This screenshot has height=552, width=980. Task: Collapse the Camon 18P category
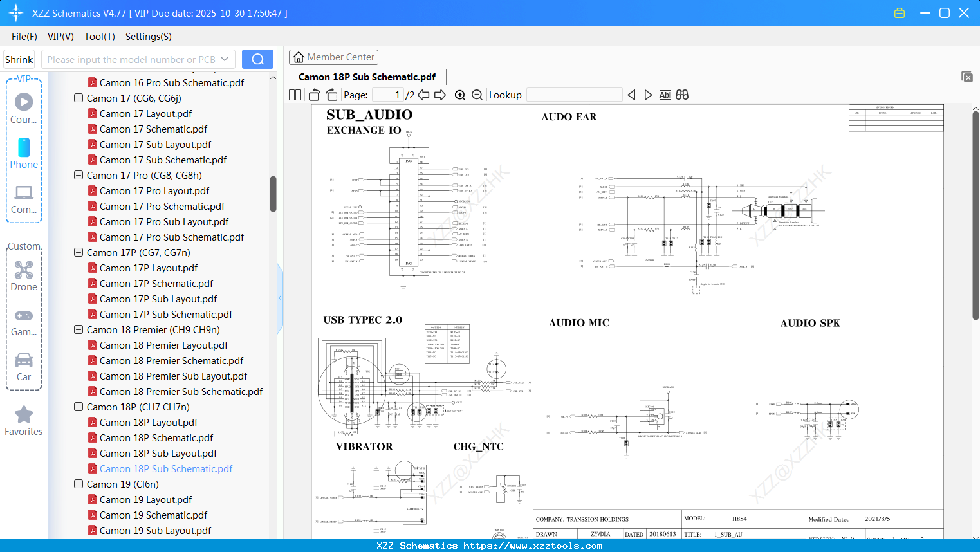click(78, 407)
